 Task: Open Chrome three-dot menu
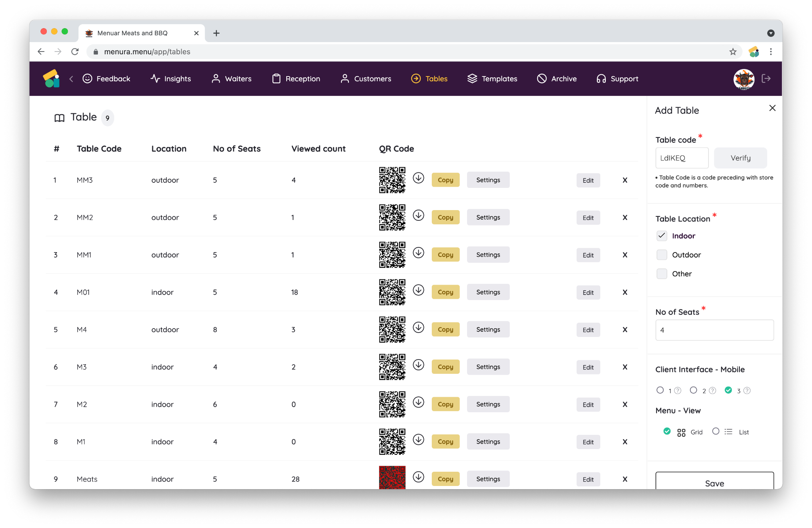coord(771,52)
